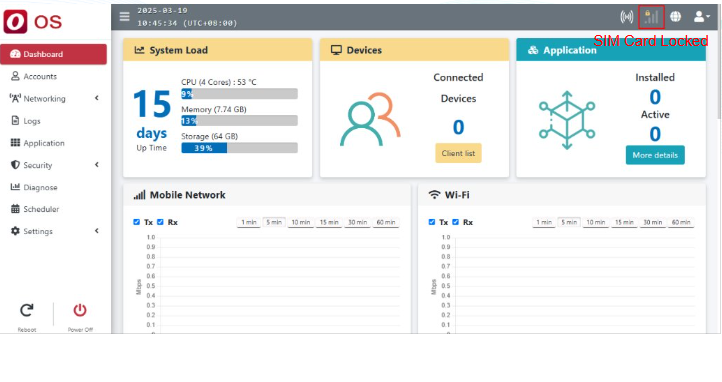Click the OS logo
722x382 pixels.
click(32, 22)
